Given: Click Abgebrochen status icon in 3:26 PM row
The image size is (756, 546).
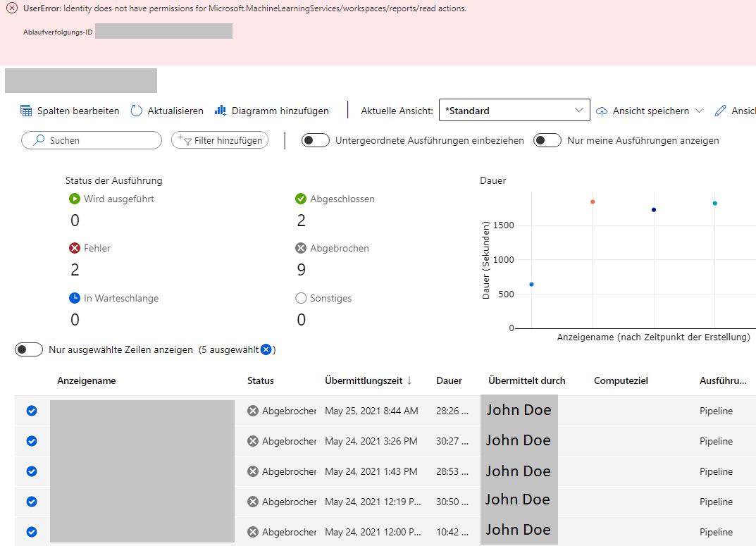Looking at the screenshot, I should coord(253,441).
